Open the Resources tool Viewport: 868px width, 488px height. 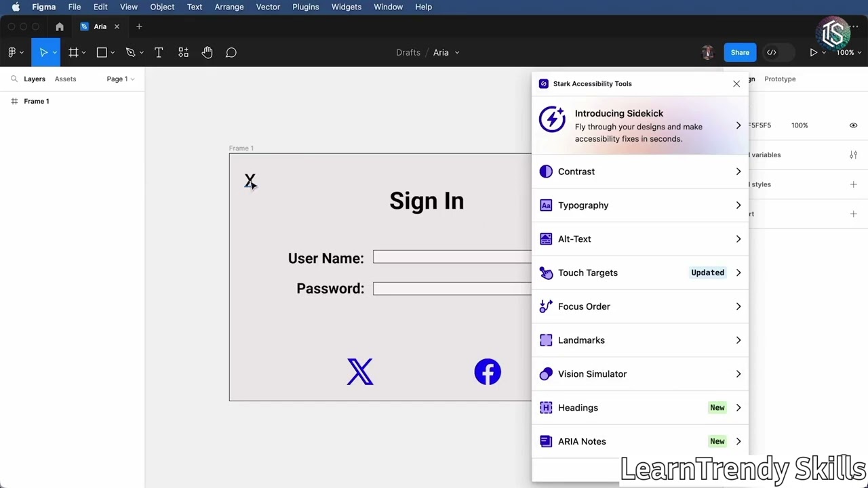pyautogui.click(x=183, y=52)
